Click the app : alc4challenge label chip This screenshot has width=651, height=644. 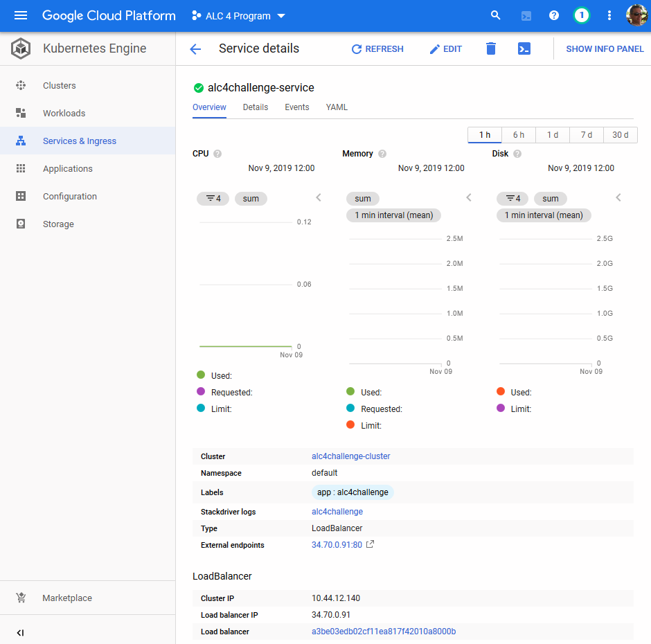pyautogui.click(x=353, y=492)
